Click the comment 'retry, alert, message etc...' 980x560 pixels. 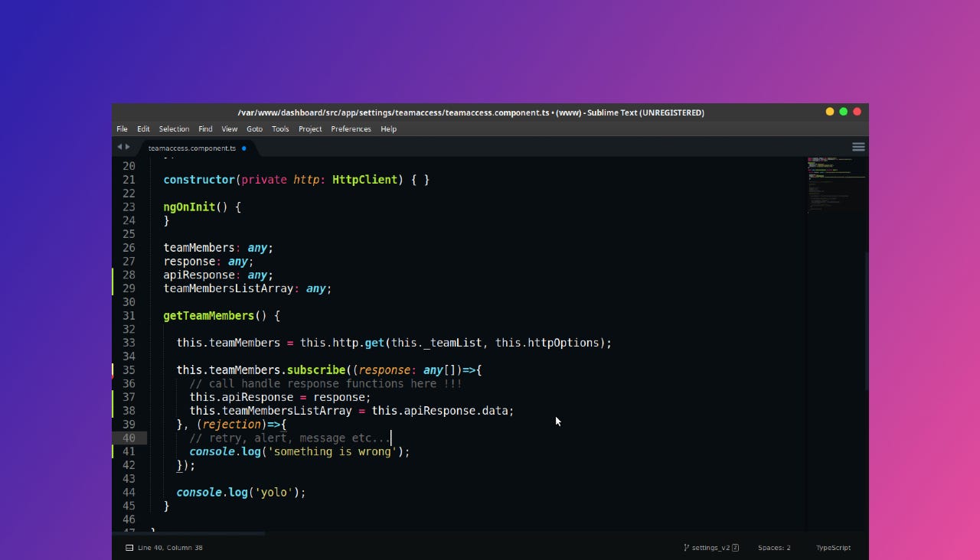click(x=290, y=438)
